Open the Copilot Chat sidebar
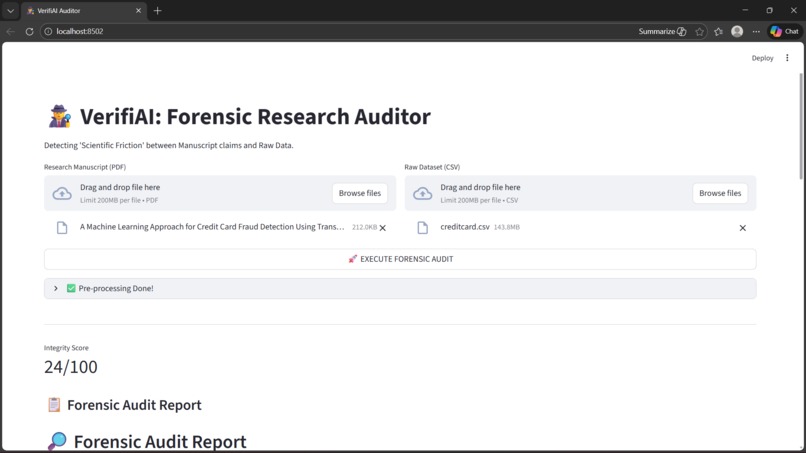The image size is (806, 453). coord(784,31)
